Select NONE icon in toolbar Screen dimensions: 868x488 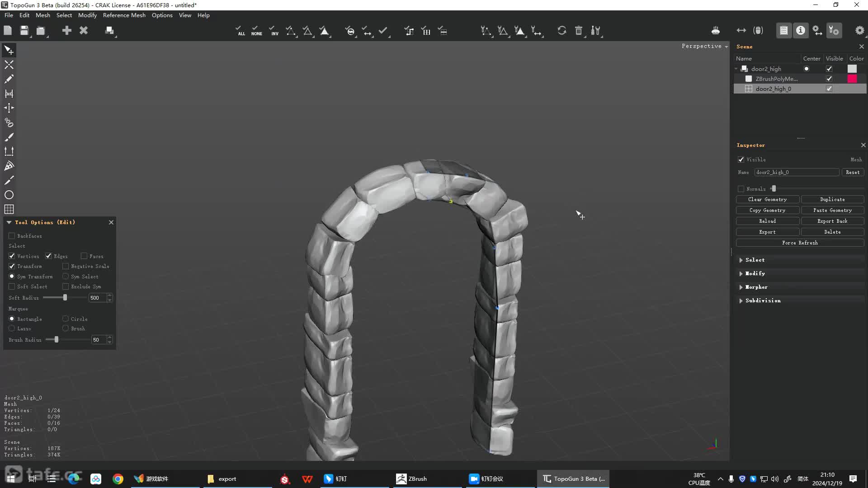click(256, 31)
